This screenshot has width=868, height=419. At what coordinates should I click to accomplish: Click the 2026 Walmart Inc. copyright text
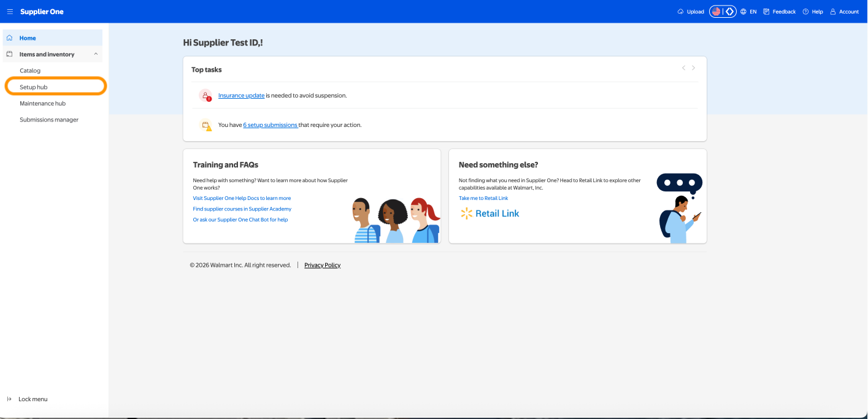click(240, 265)
